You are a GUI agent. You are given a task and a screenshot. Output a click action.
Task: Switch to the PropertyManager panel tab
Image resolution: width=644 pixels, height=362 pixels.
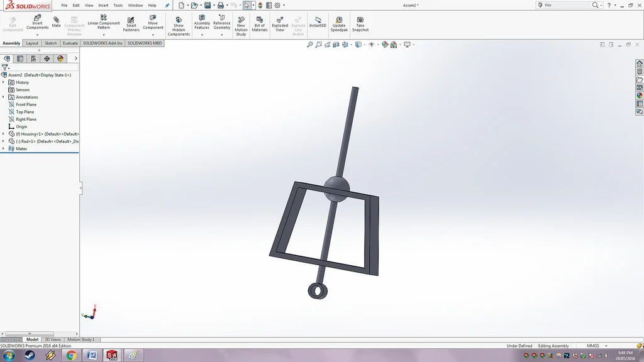pos(20,58)
